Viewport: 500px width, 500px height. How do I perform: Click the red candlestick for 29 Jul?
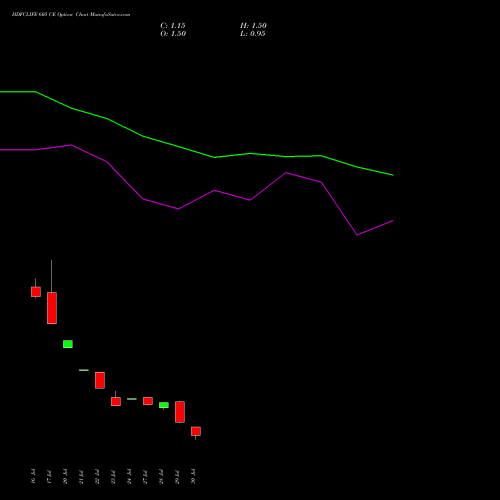[x=180, y=412]
